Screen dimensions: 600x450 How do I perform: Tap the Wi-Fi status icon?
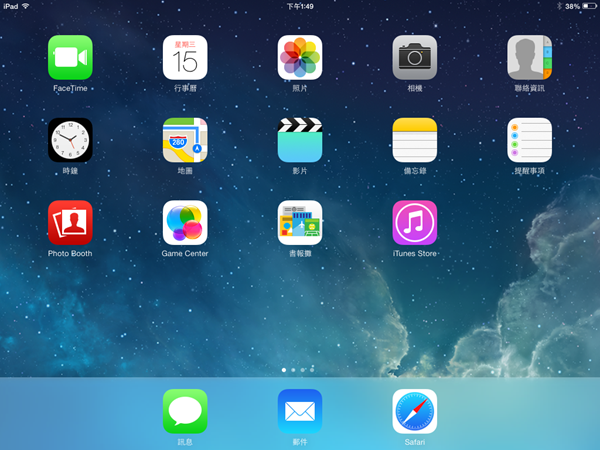click(25, 6)
